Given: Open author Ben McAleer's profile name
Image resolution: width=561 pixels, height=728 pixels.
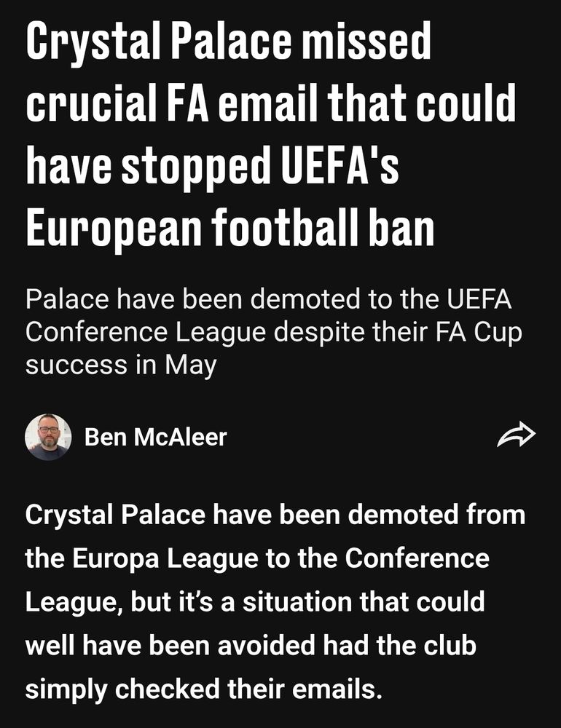Looking at the screenshot, I should click(x=155, y=437).
